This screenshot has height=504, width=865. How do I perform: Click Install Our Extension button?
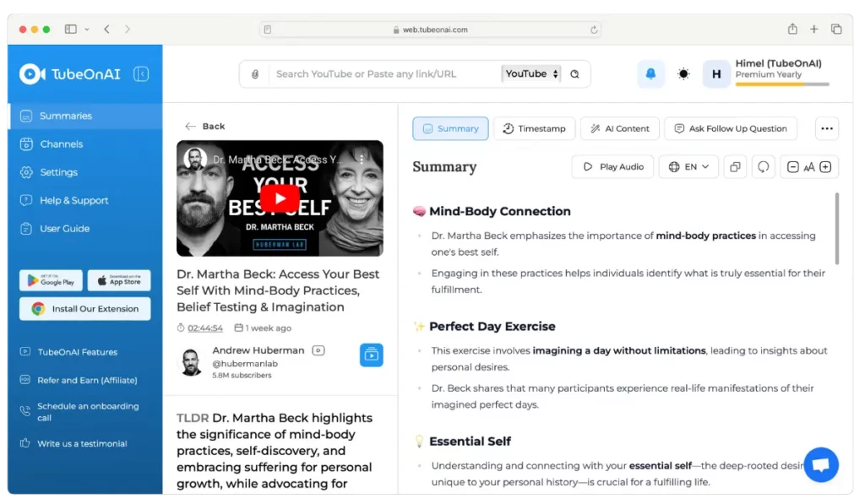point(85,309)
